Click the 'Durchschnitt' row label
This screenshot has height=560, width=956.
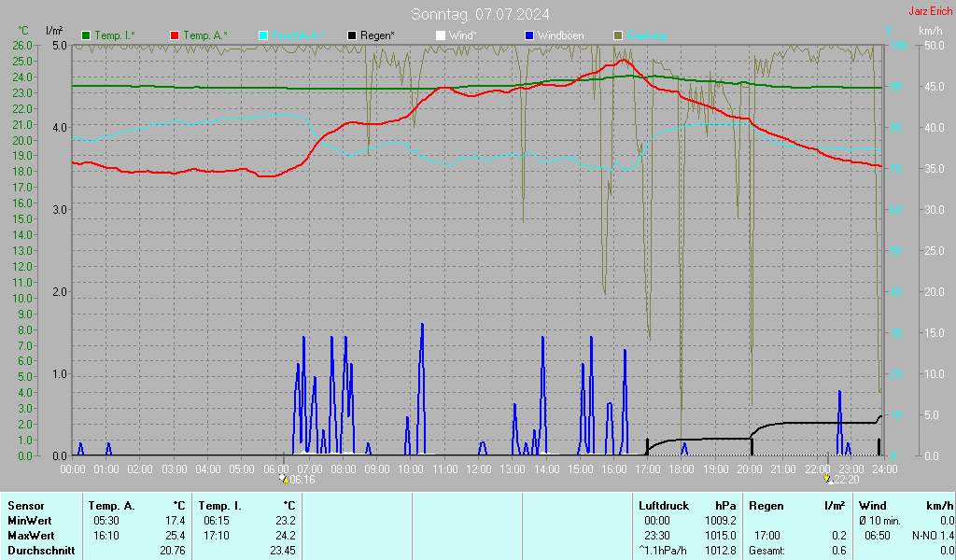coord(41,551)
